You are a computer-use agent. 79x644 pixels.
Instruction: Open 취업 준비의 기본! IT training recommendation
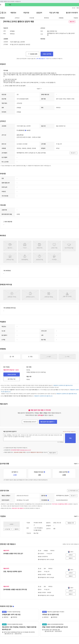coord(19,628)
